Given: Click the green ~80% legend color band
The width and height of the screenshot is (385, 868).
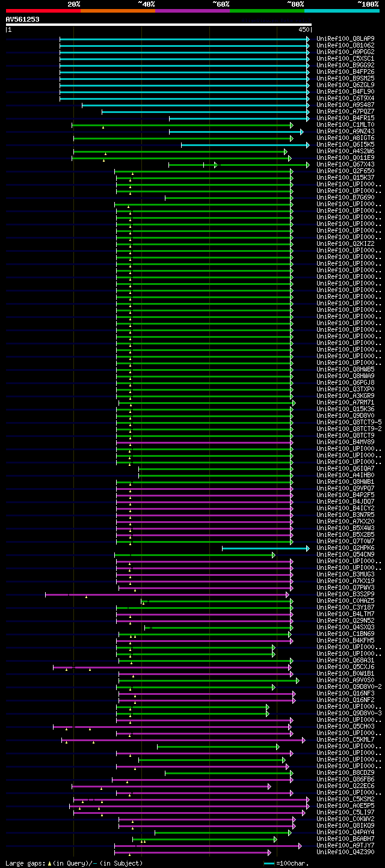Looking at the screenshot, I should pyautogui.click(x=267, y=10).
